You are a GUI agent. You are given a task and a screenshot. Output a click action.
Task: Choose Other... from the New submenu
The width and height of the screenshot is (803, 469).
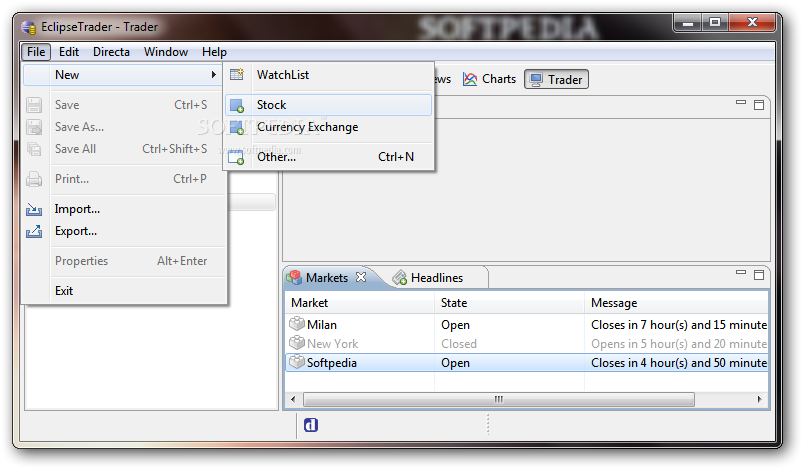pos(329,157)
